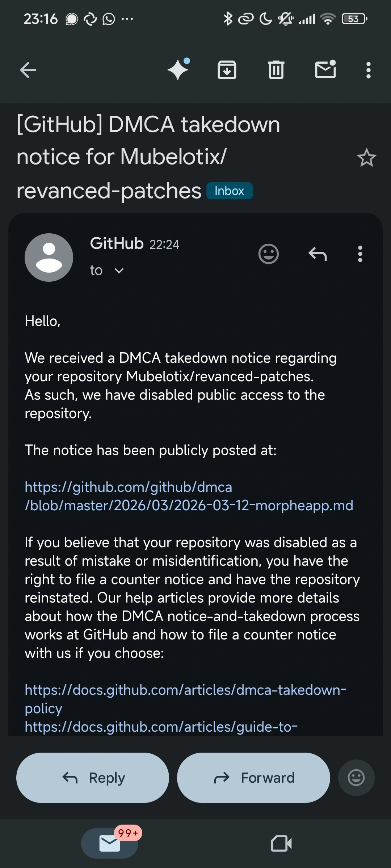Tap the Inbox label tag
This screenshot has width=391, height=868.
click(229, 191)
